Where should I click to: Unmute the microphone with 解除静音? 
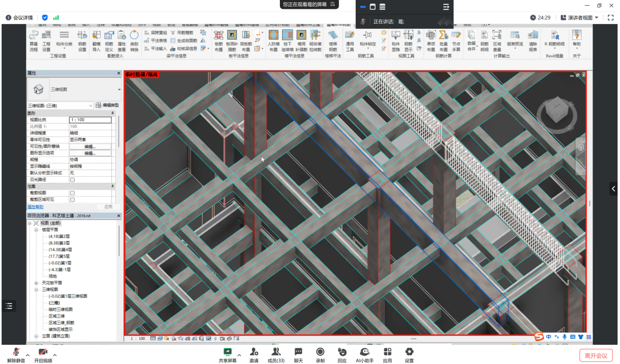coord(16,355)
